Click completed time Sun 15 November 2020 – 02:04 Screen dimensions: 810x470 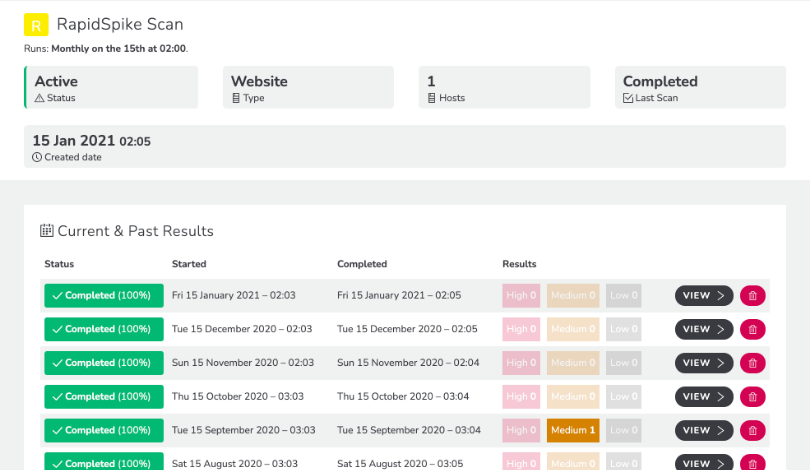pyautogui.click(x=408, y=363)
